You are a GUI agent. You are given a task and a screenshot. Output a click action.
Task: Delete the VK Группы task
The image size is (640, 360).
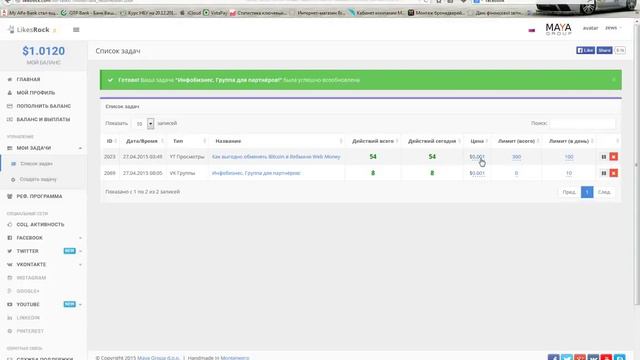coord(613,173)
